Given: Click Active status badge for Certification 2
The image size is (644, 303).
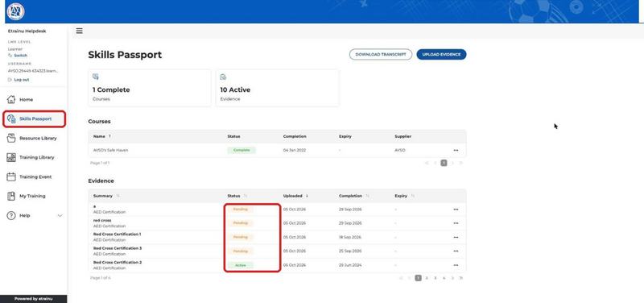Looking at the screenshot, I should 241,265.
